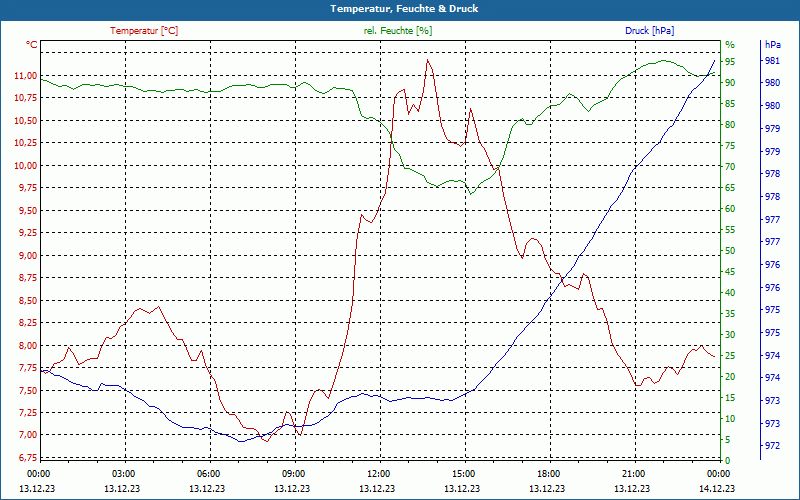Select the green 'rel. Feuchte [%]' legend label
800x500 pixels.
(397, 31)
